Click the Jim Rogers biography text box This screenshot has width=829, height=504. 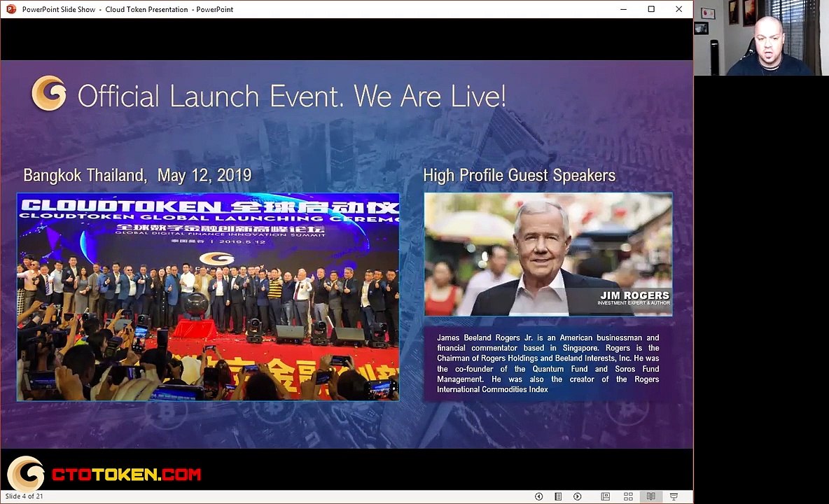click(x=548, y=363)
